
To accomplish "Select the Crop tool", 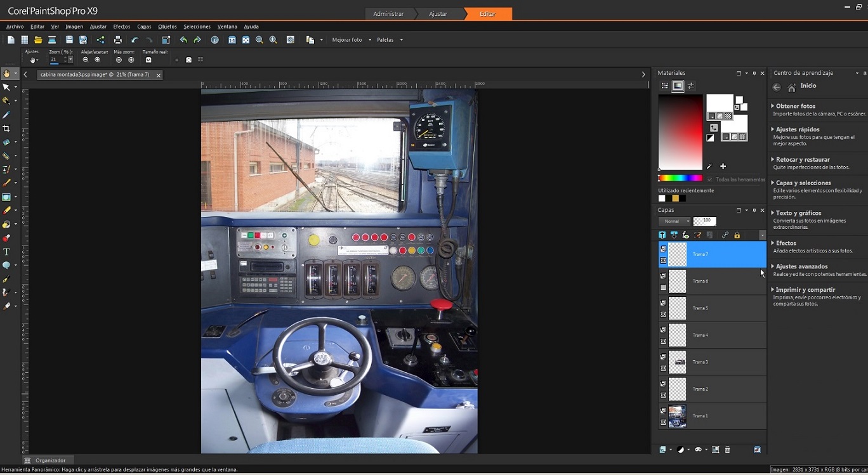I will tap(6, 128).
